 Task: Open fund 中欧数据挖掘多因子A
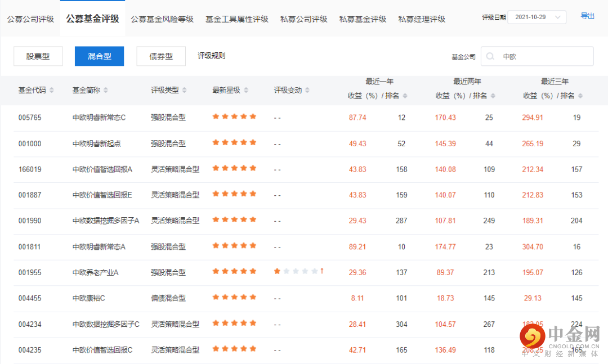(x=106, y=221)
